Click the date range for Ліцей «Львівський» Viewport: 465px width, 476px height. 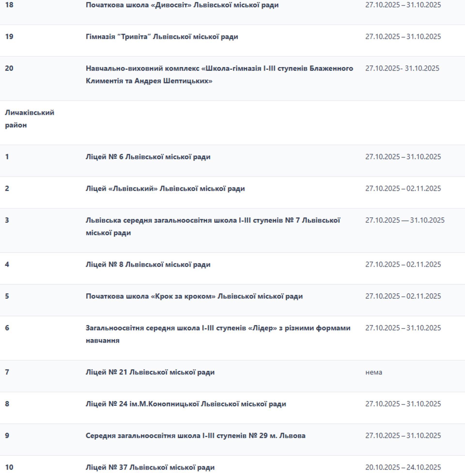[403, 188]
